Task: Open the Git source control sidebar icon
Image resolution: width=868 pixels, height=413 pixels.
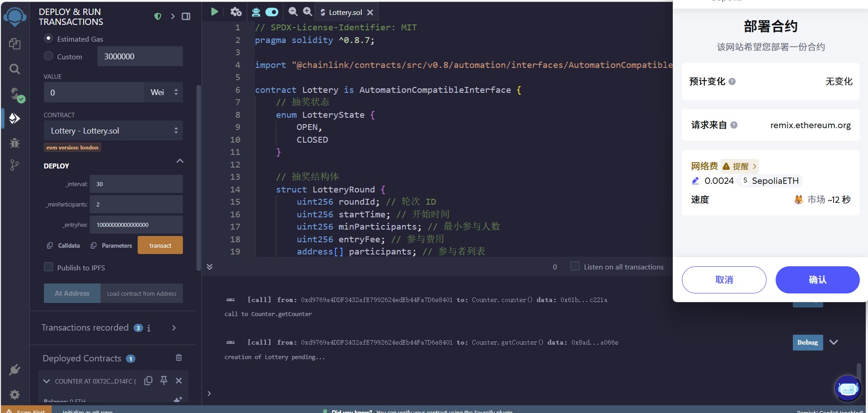Action: [14, 165]
